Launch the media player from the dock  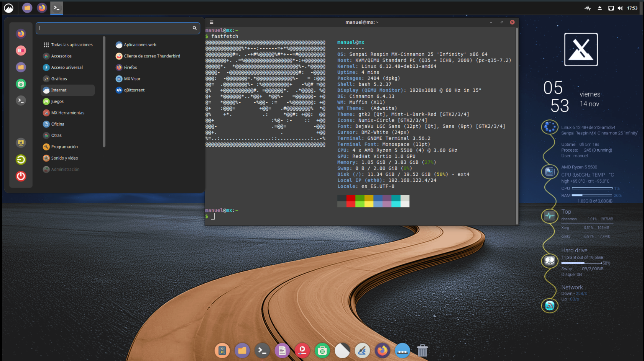pyautogui.click(x=302, y=350)
